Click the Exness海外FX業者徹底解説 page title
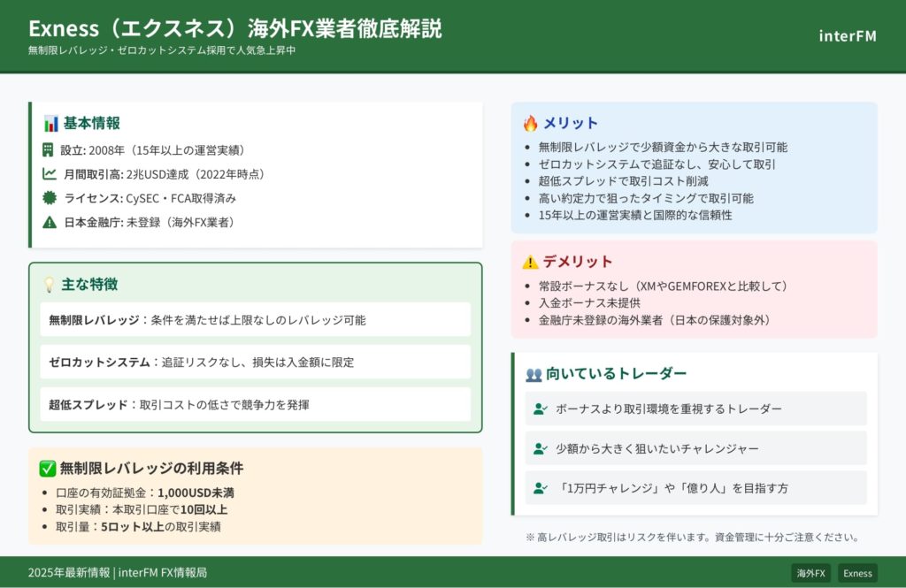Screen dimensions: 906x588 click(x=234, y=28)
